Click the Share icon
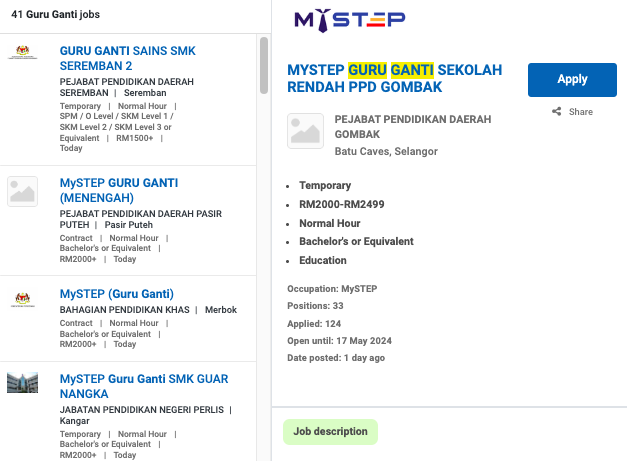627x461 pixels. [x=556, y=112]
